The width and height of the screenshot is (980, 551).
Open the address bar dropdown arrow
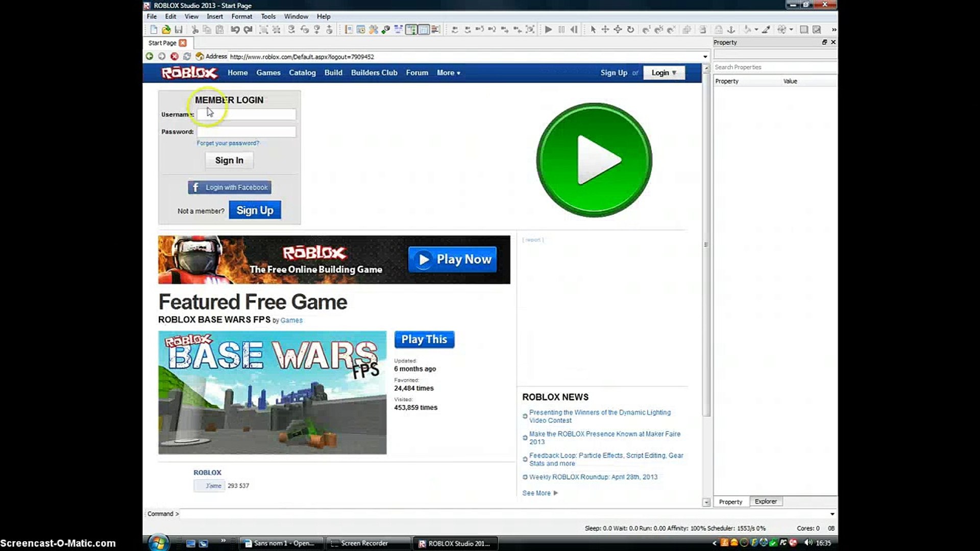[705, 57]
